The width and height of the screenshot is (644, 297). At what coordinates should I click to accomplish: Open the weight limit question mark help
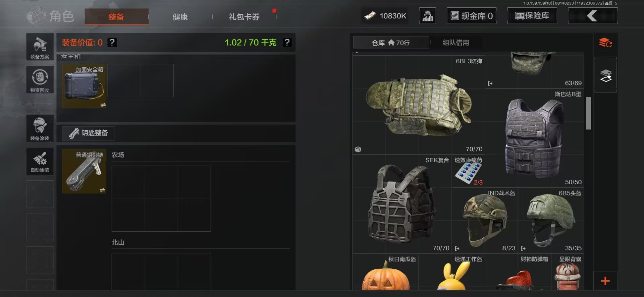point(287,43)
